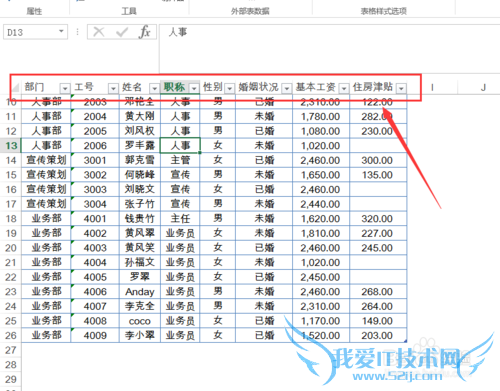
Task: Click the 工具 ribbon group label
Action: (x=129, y=11)
